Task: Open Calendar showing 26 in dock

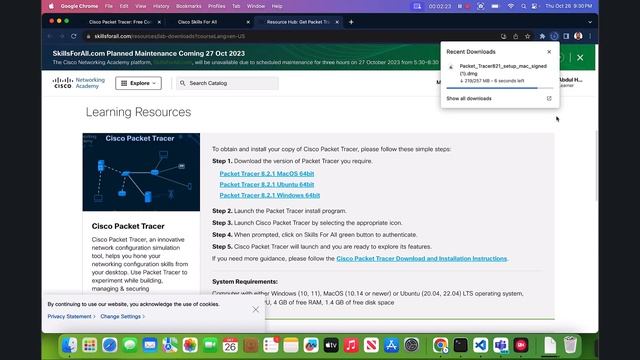Action: point(230,345)
